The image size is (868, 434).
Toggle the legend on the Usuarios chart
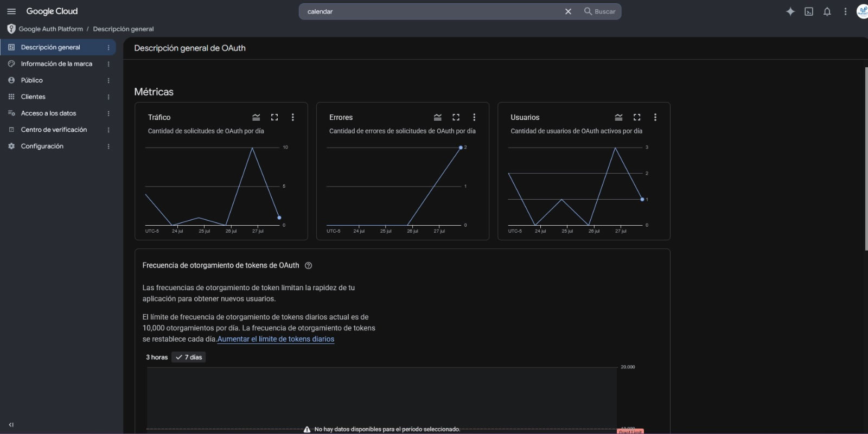pos(618,117)
